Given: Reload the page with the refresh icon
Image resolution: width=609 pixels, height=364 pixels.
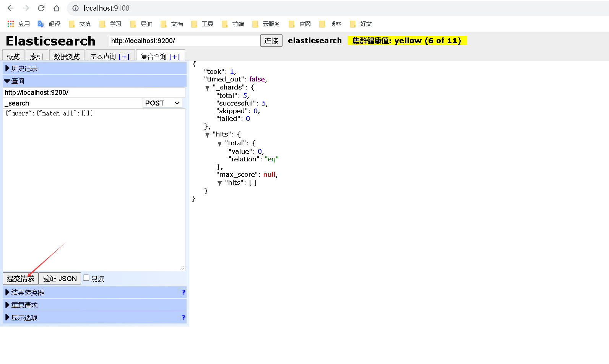Looking at the screenshot, I should point(41,8).
